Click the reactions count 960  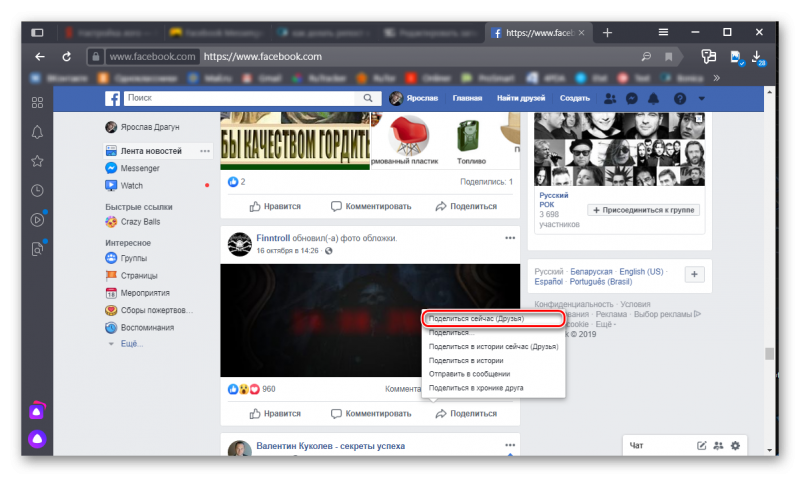coord(269,389)
